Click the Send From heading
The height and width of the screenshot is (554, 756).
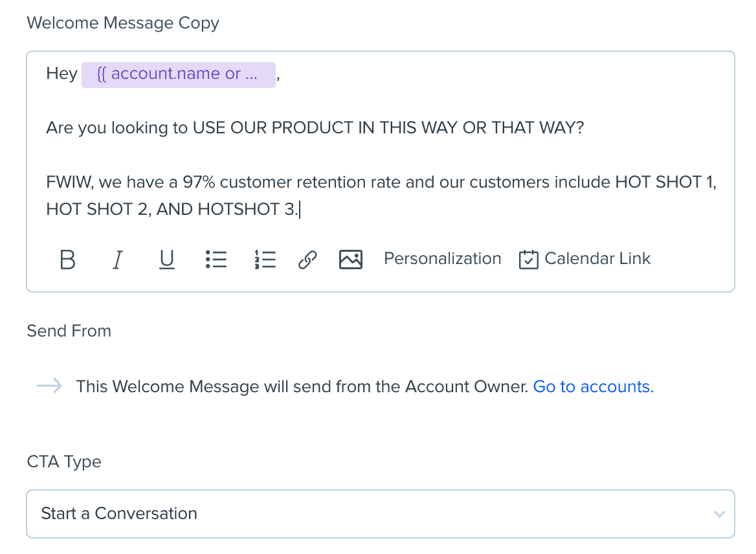(x=69, y=331)
